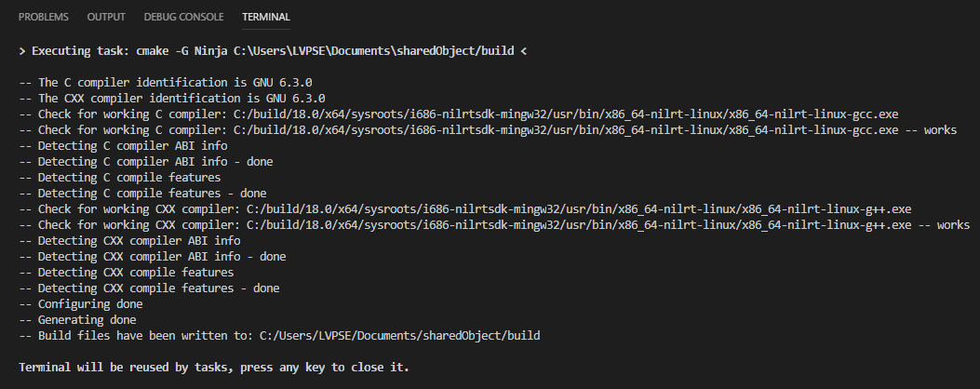
Task: Click the 'Build files have been written to' text
Action: coord(140,335)
